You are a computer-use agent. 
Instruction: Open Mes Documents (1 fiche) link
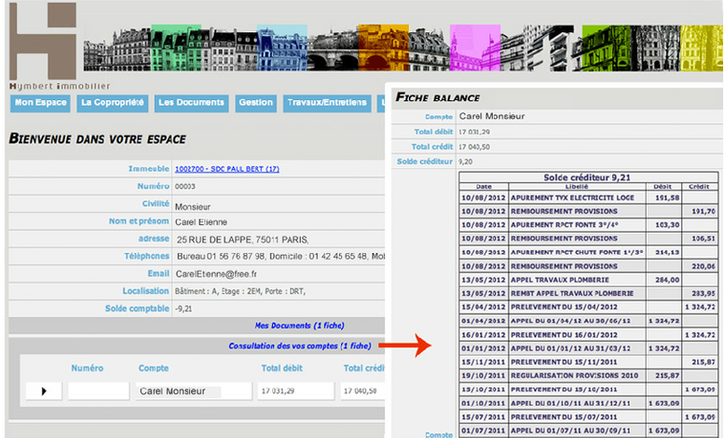pyautogui.click(x=299, y=325)
